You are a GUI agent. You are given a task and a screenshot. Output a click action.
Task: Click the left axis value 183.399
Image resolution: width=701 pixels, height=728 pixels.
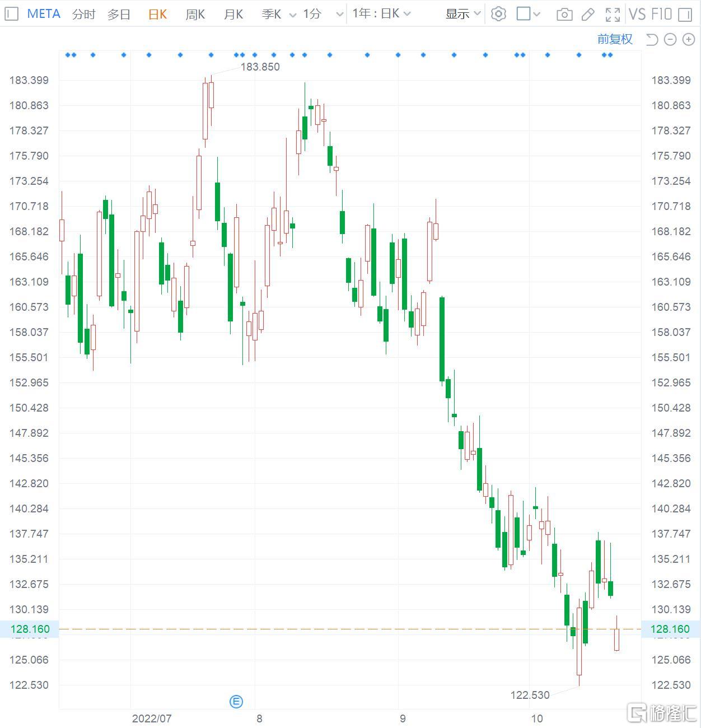29,80
